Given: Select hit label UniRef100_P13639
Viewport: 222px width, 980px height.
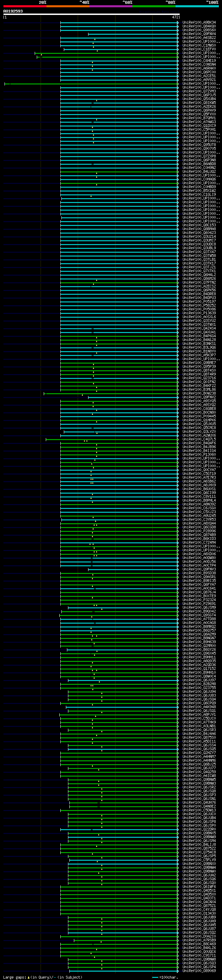Looking at the screenshot, I should pos(199,313).
